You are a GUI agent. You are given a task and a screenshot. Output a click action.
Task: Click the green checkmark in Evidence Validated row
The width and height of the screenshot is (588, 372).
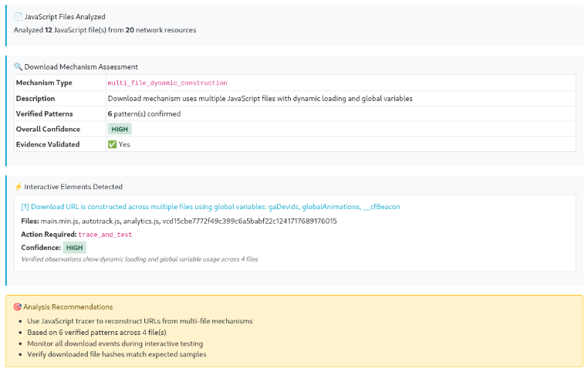[112, 144]
